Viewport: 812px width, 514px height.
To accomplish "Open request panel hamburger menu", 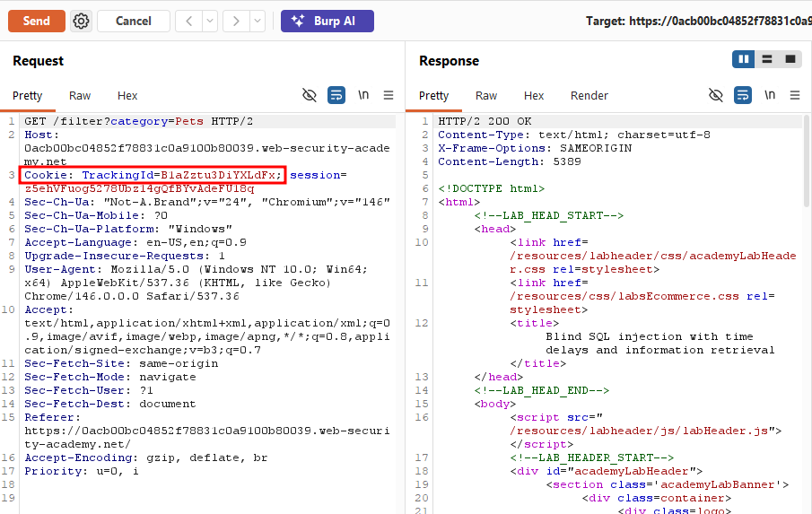I will pos(389,95).
